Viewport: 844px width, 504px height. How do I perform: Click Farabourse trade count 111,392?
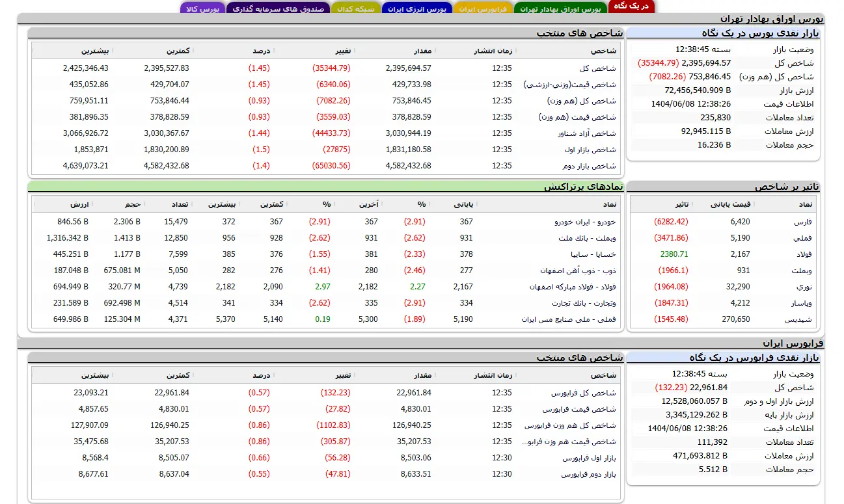(x=712, y=442)
